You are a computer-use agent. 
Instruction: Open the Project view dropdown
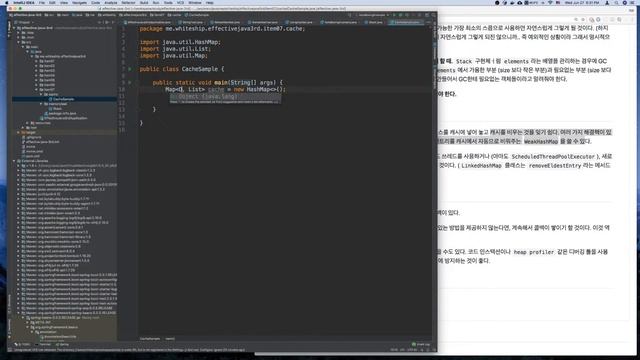pos(24,22)
